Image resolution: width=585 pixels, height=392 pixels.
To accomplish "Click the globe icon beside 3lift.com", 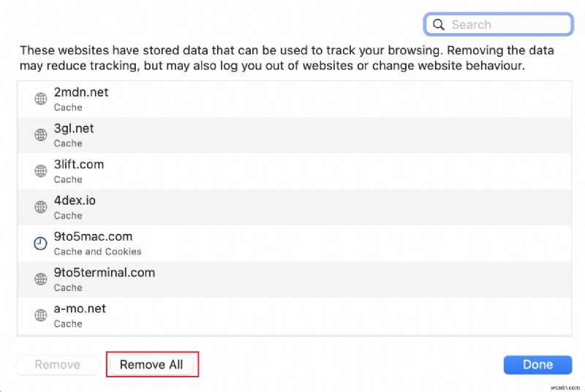I will (41, 171).
